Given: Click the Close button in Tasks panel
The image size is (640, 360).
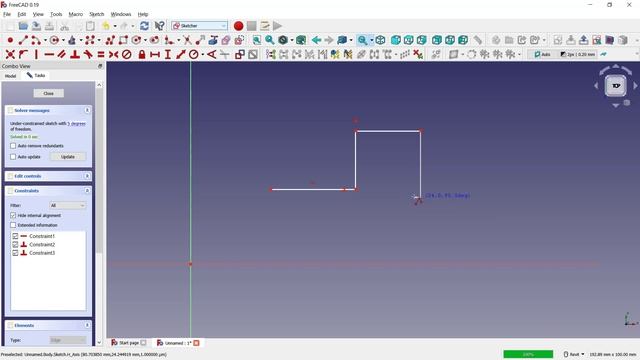Looking at the screenshot, I should tap(49, 93).
